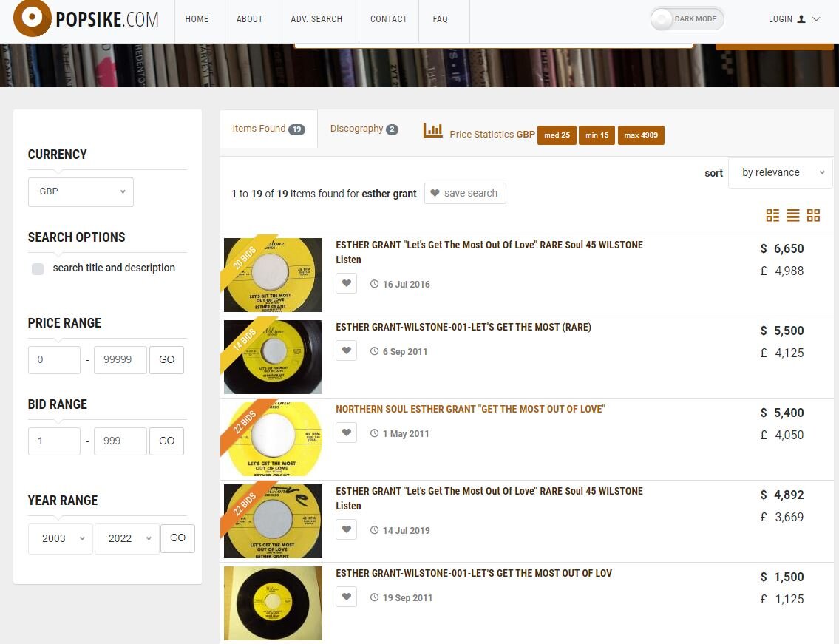Open the ABOUT page
The height and width of the screenshot is (644, 839).
(x=249, y=18)
